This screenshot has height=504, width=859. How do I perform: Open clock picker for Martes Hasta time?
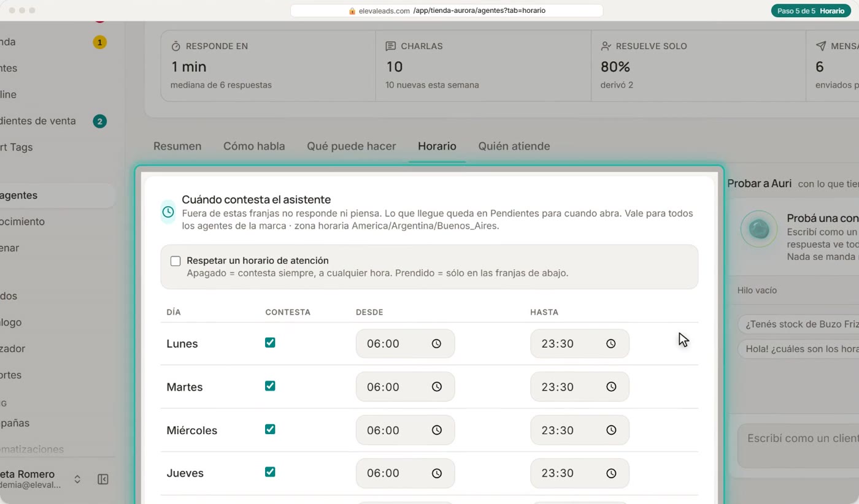(612, 387)
